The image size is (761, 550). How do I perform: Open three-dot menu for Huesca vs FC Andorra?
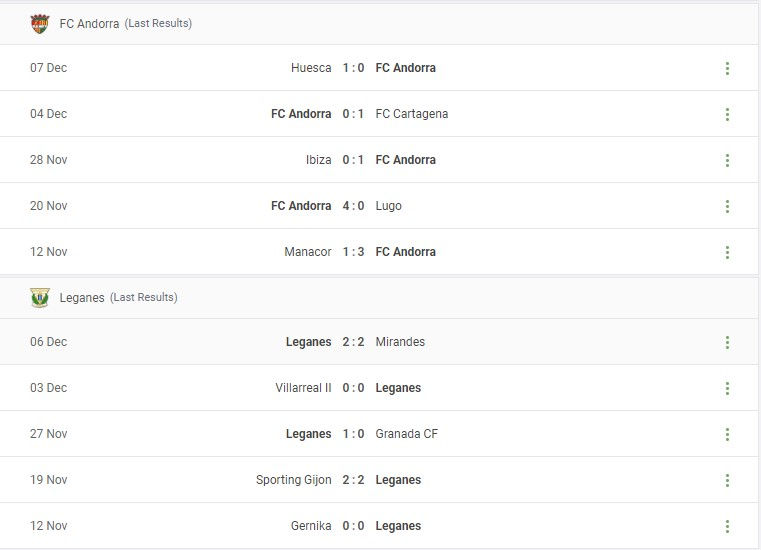727,68
